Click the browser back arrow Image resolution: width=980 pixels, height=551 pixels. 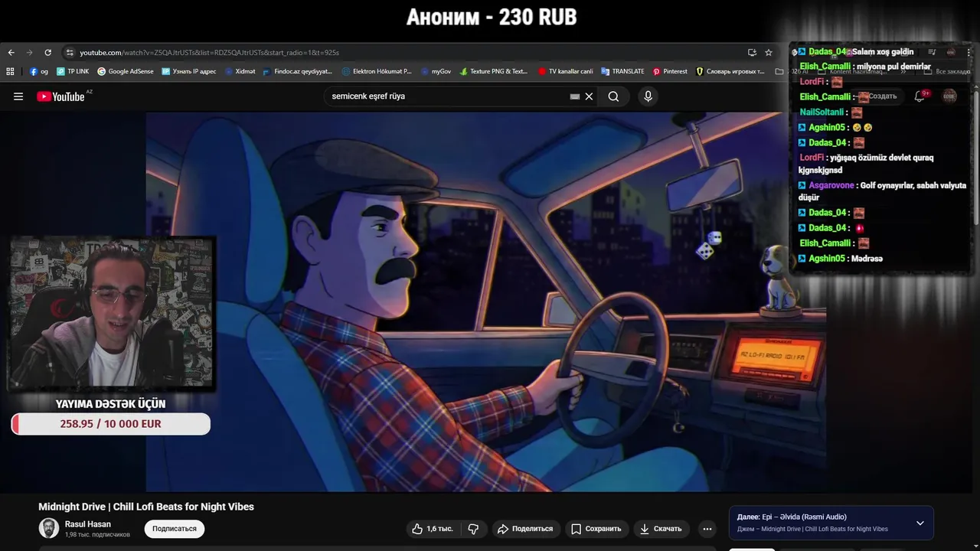pos(11,53)
